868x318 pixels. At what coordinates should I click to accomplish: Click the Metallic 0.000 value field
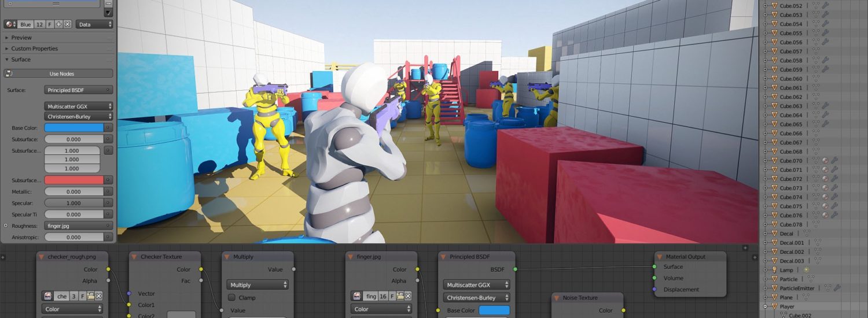(73, 191)
